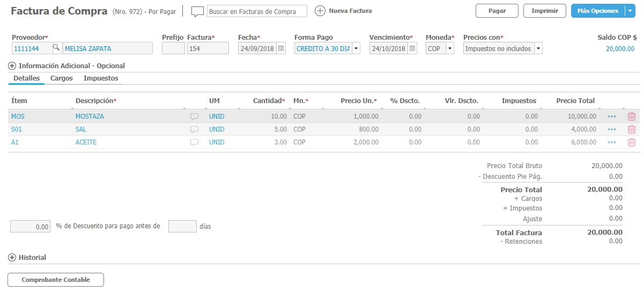
Task: Open more options dots for SAL row
Action: click(612, 129)
